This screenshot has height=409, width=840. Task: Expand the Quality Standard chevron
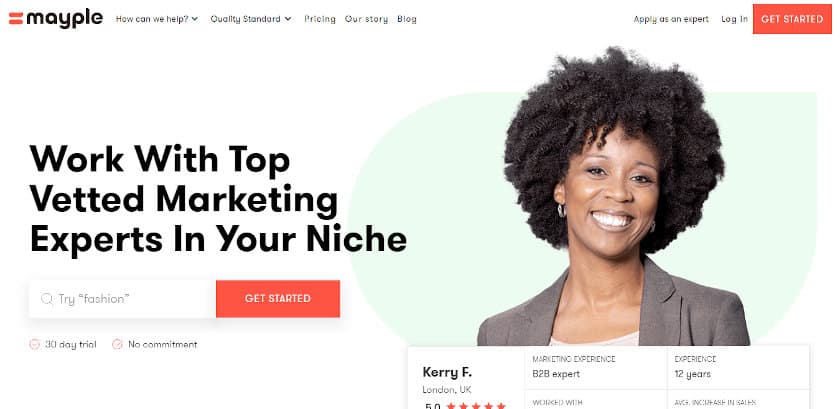click(x=288, y=19)
